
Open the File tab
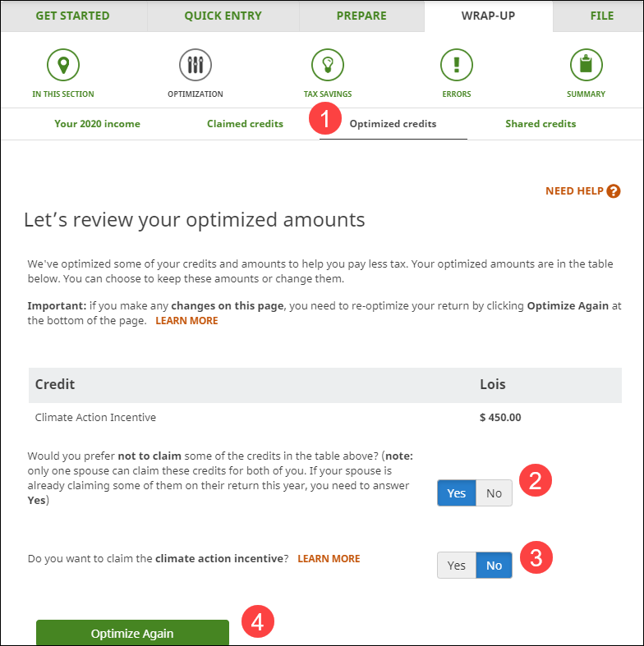(601, 16)
